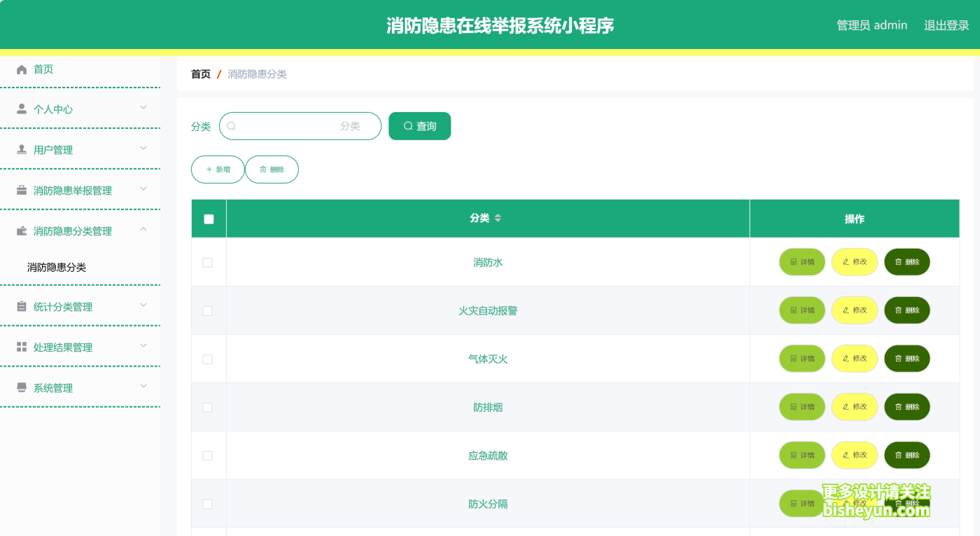Click the 消防隐患分类管理 category icon

(20, 231)
